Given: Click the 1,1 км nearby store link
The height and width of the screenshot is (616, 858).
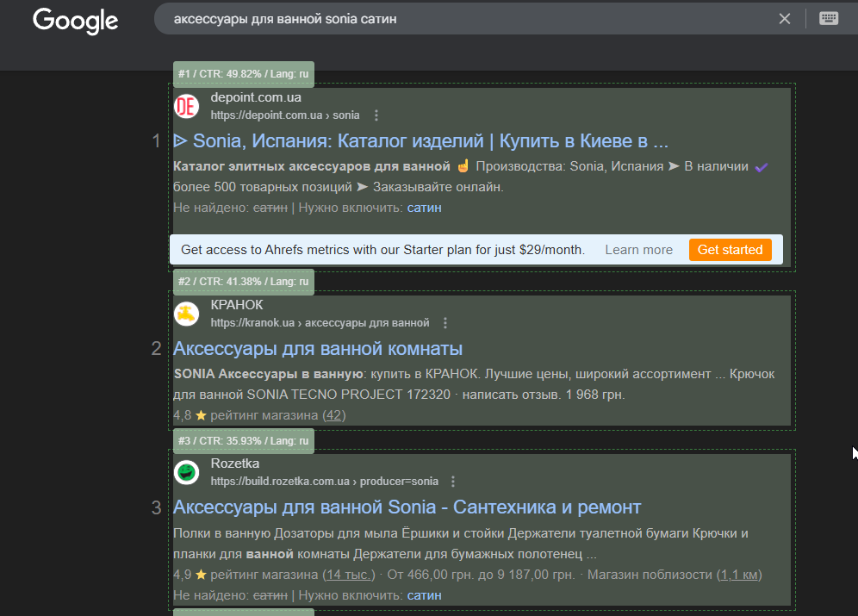Looking at the screenshot, I should 739,575.
